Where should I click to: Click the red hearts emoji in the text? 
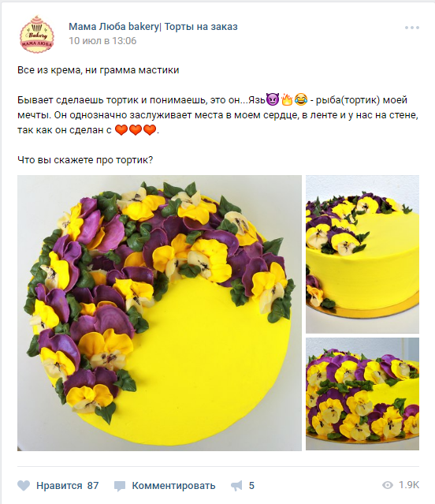tap(136, 130)
